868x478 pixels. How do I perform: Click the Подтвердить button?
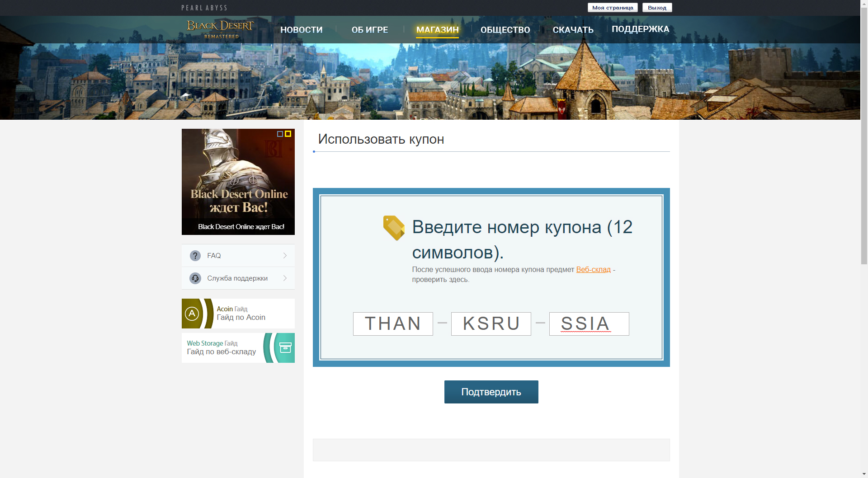491,392
